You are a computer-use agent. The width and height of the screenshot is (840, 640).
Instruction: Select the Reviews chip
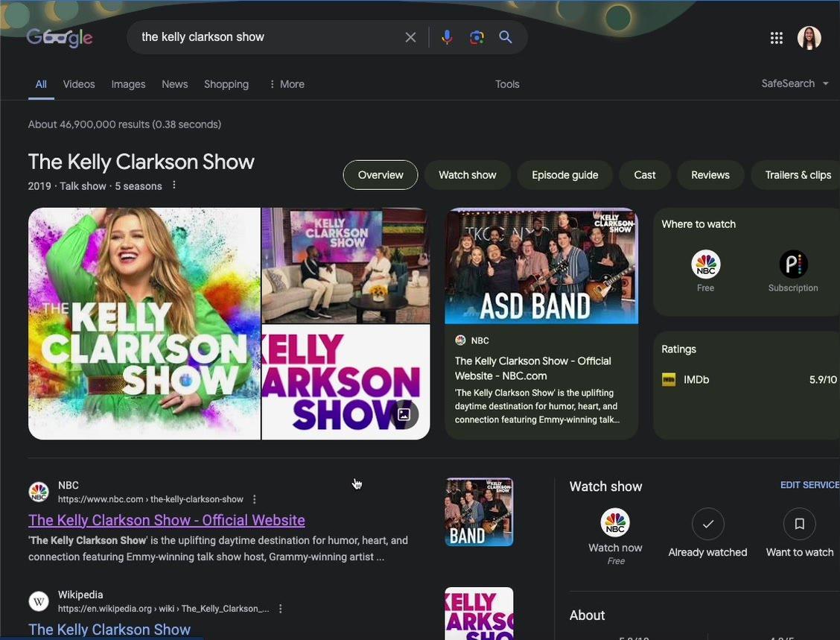pos(710,175)
